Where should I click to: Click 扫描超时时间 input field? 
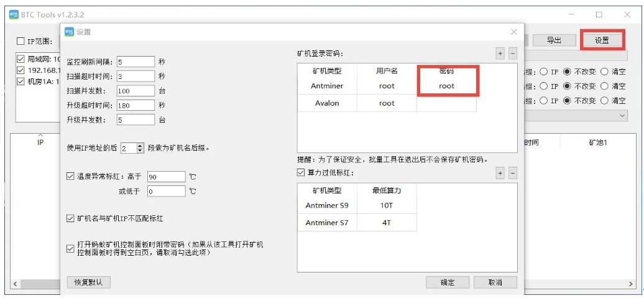[x=136, y=76]
